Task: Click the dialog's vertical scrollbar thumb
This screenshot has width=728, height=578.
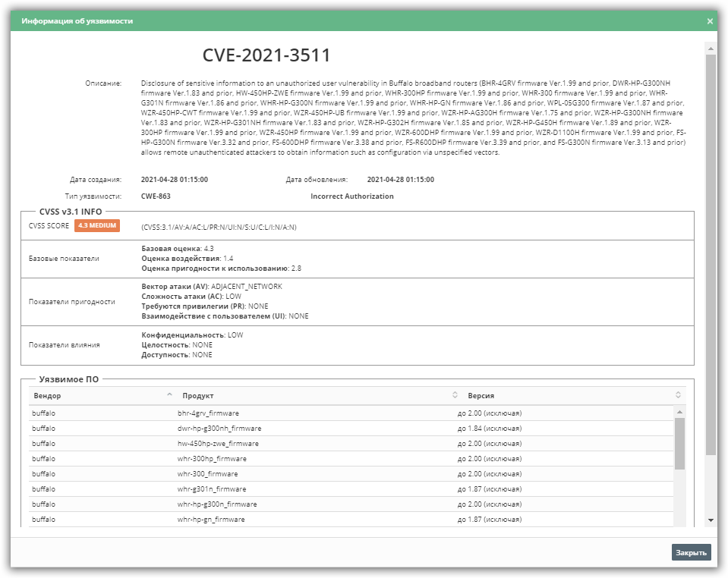Action: (711, 254)
